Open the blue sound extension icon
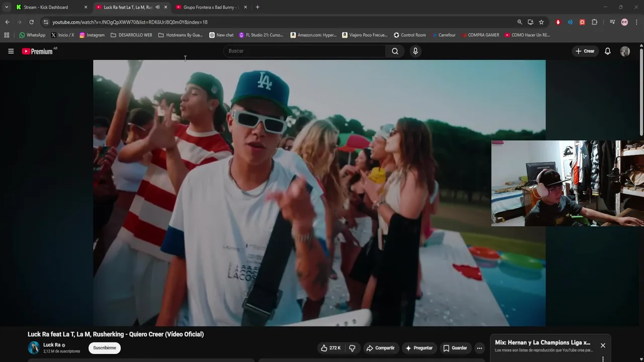 [x=570, y=22]
